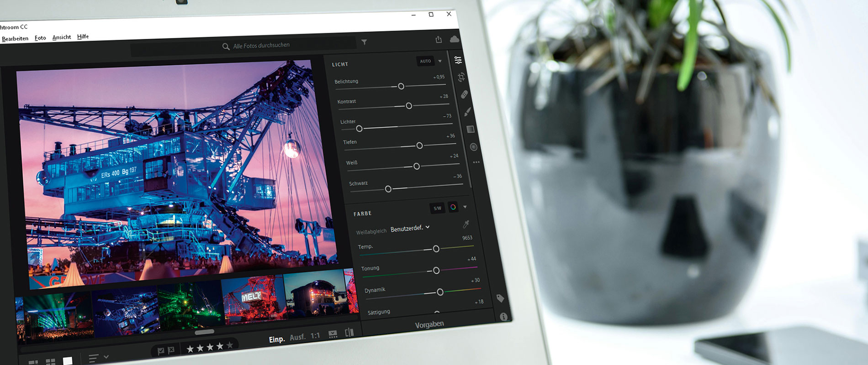The width and height of the screenshot is (868, 365).
Task: Open Weißabgleich Benutzerdef. dropdown
Action: (410, 228)
